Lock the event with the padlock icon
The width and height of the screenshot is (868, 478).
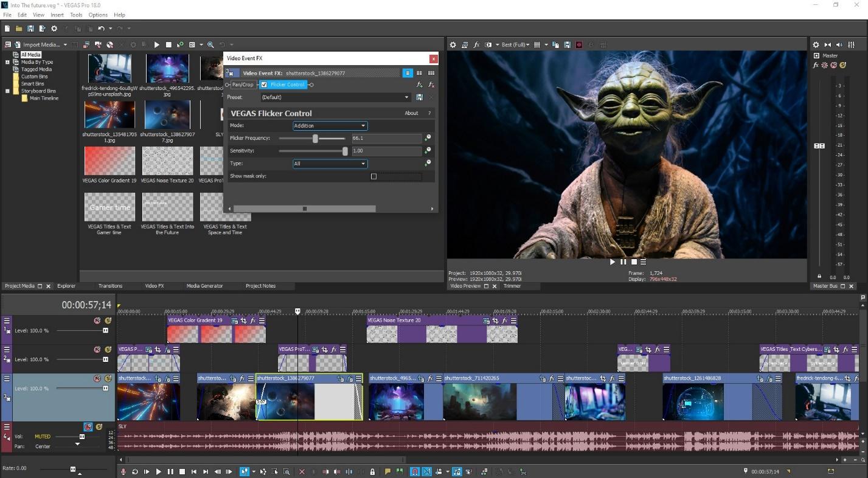(372, 471)
